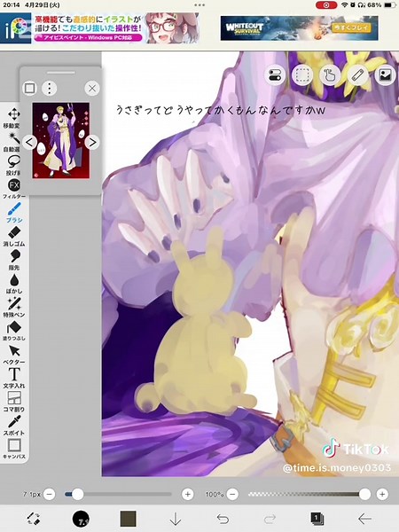Go back with the left arrow
This screenshot has height=532, width=399.
[364, 519]
